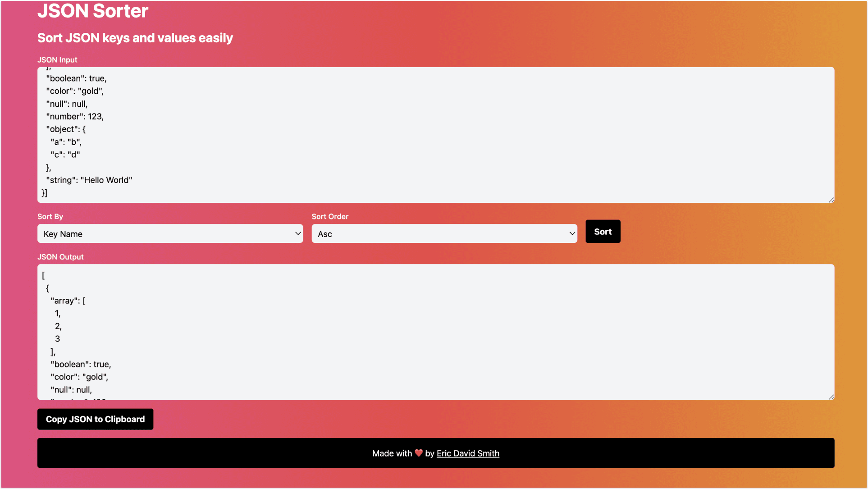Click the array bracket in JSON output
The height and width of the screenshot is (489, 868).
click(43, 274)
